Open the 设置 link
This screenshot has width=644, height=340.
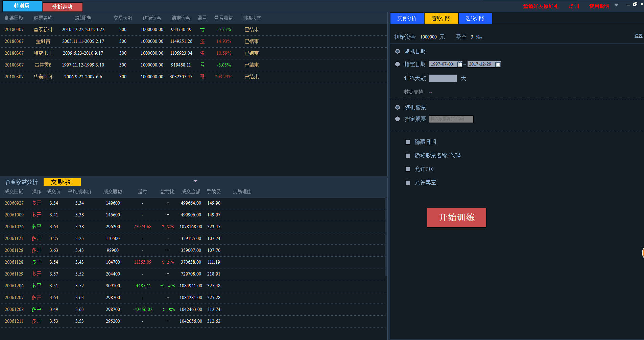click(x=638, y=36)
